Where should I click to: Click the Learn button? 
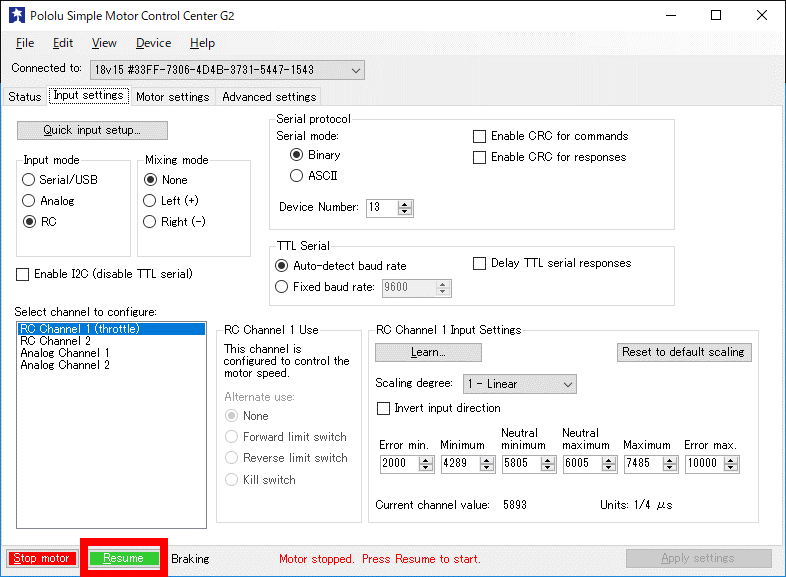[428, 352]
